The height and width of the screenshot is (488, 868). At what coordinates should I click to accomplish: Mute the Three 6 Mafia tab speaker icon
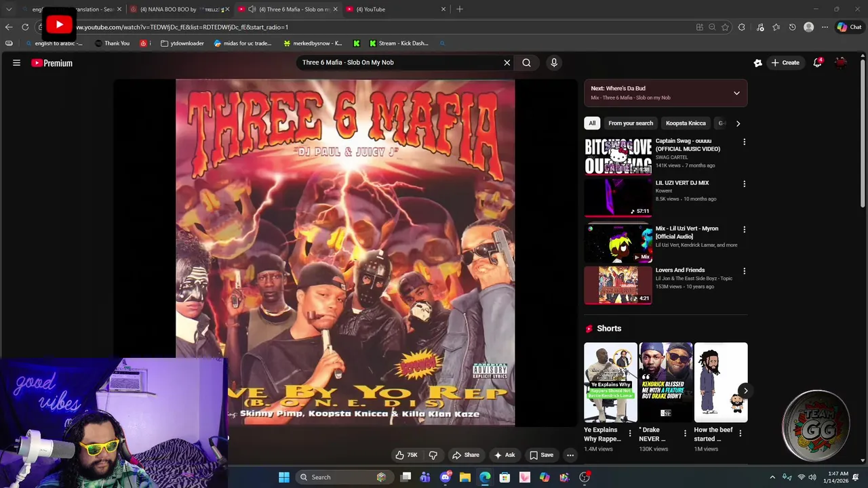(x=252, y=9)
